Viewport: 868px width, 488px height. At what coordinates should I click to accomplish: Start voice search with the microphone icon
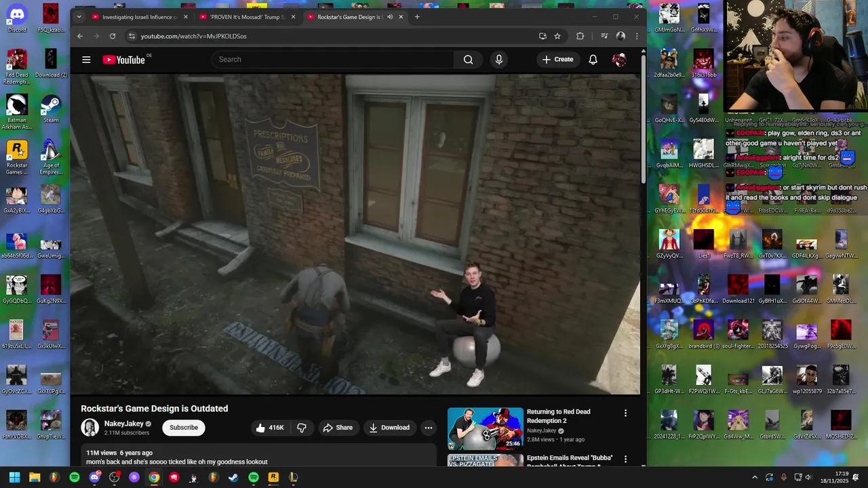point(499,60)
